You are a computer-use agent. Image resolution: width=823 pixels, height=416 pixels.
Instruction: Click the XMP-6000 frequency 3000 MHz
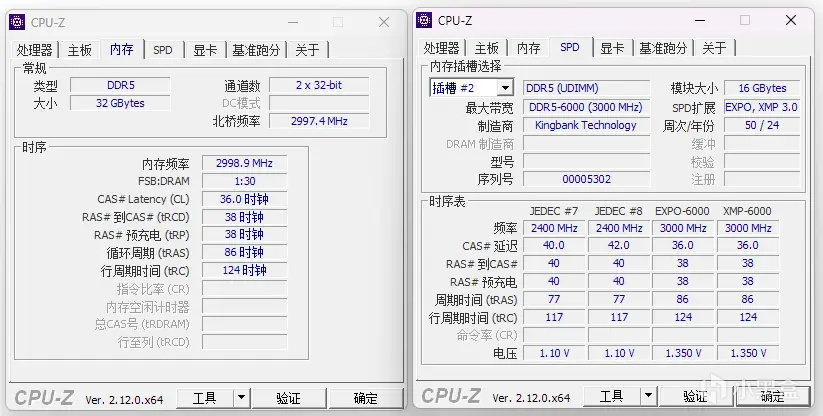pyautogui.click(x=748, y=228)
